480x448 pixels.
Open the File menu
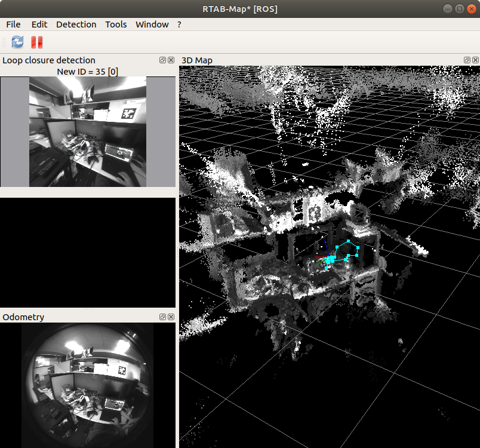13,24
